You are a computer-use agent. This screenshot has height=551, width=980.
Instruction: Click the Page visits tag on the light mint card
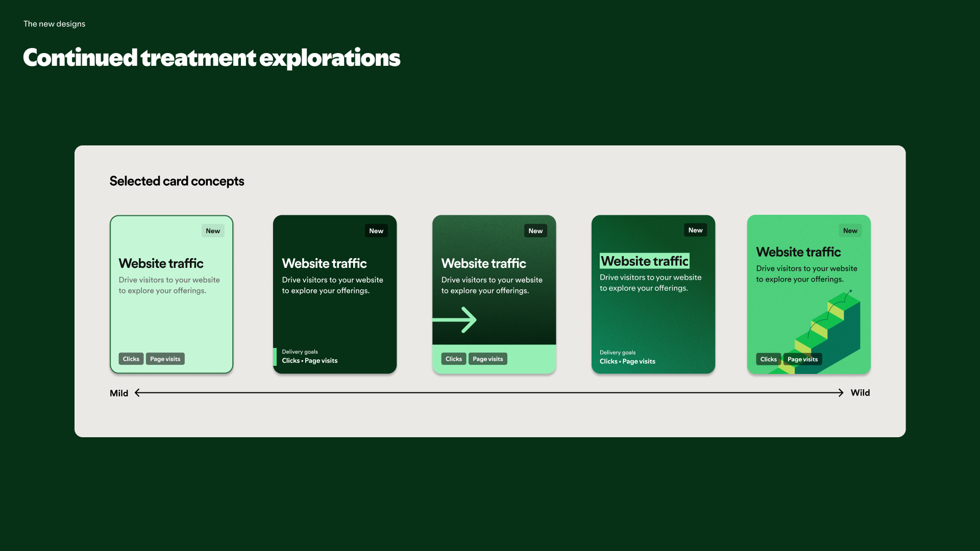(165, 359)
